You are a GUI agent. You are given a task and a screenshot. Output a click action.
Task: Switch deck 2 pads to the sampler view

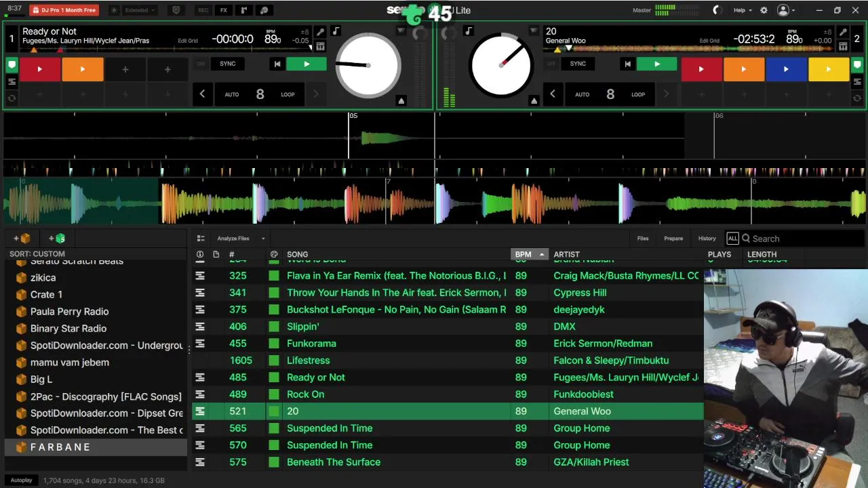(856, 82)
